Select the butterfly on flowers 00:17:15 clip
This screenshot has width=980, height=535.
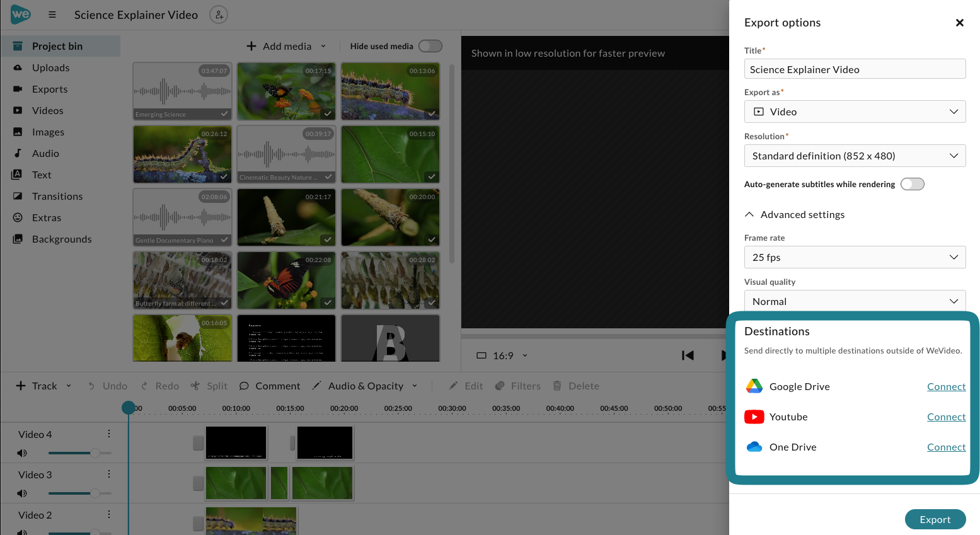(x=286, y=91)
